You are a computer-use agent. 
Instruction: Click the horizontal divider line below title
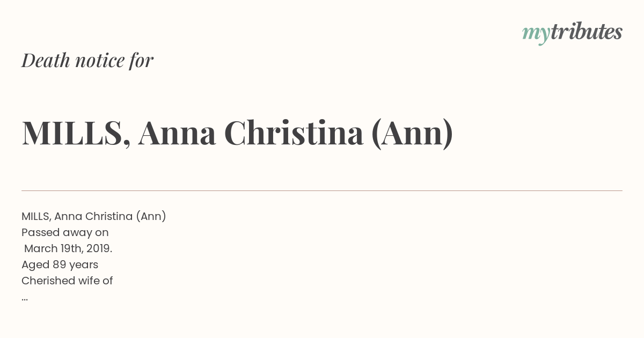[322, 190]
